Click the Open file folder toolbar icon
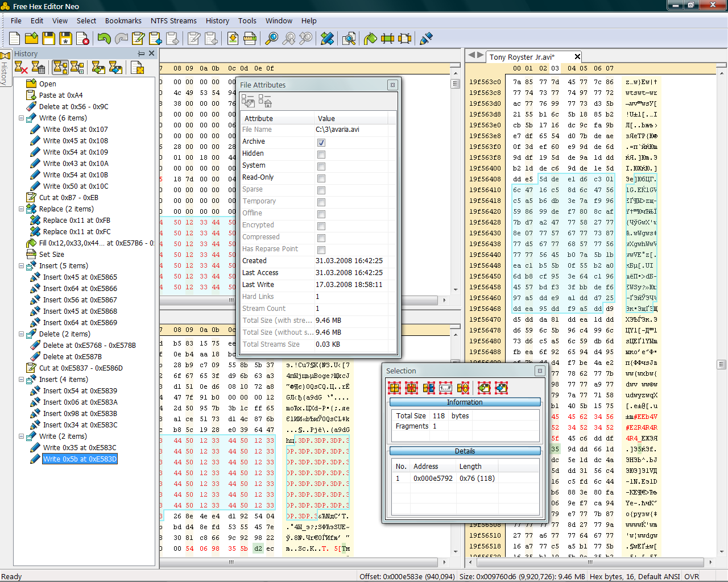This screenshot has height=582, width=728. click(32, 38)
